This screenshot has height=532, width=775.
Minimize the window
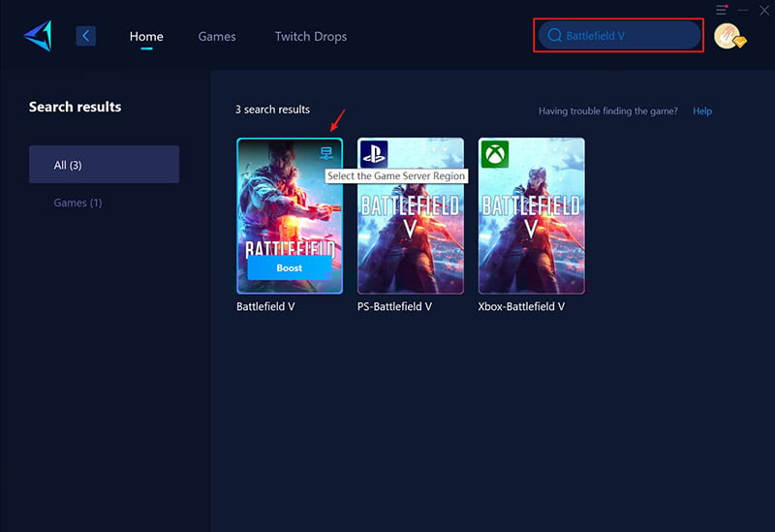pos(742,10)
